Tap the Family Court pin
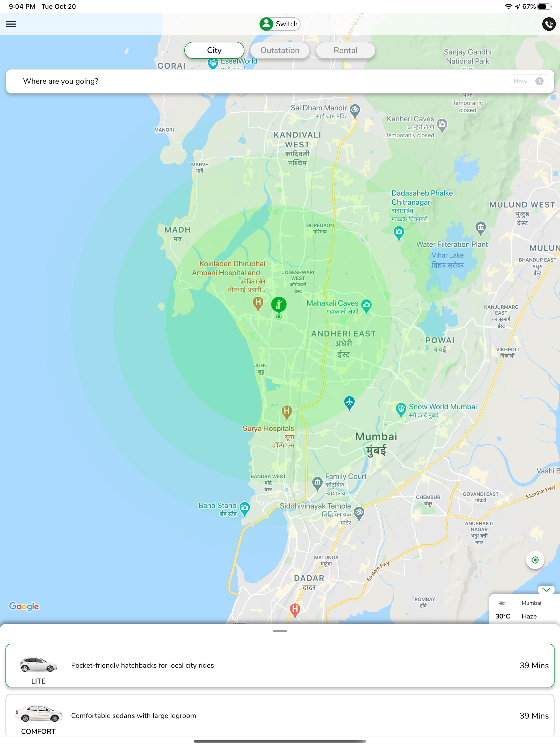This screenshot has width=560, height=747. click(x=317, y=484)
